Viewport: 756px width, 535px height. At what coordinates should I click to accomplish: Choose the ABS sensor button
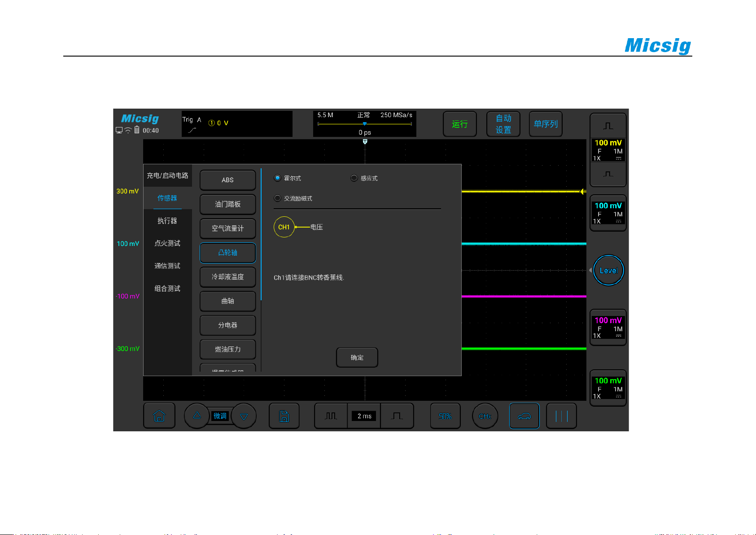pyautogui.click(x=228, y=180)
